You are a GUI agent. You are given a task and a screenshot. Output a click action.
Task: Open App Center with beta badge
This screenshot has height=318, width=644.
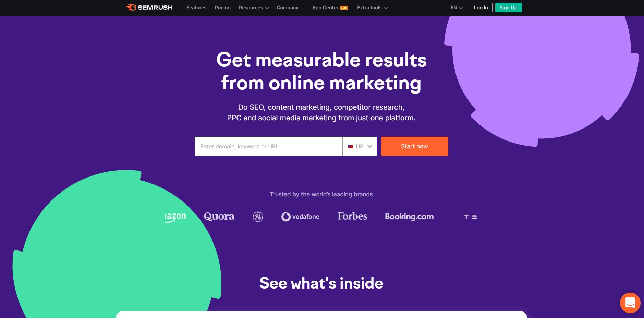pyautogui.click(x=330, y=8)
